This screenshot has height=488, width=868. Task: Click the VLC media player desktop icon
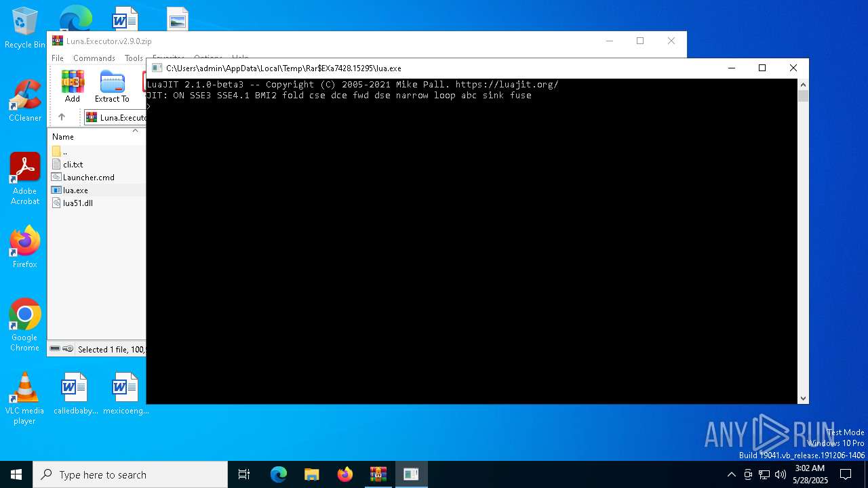24,399
